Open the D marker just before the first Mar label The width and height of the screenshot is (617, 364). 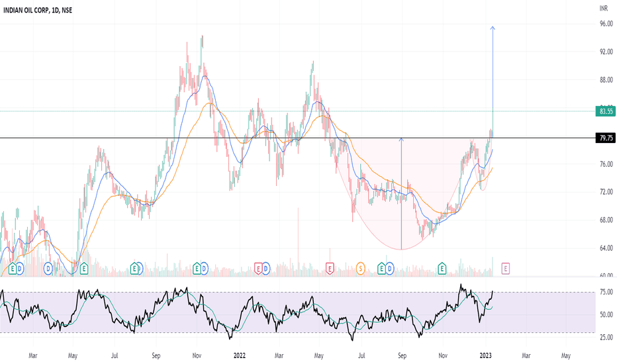(x=20, y=269)
